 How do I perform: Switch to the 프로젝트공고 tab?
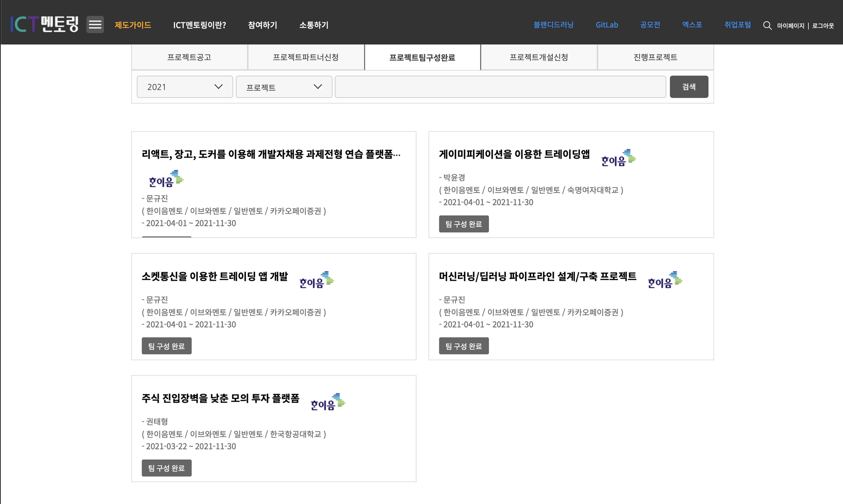click(x=189, y=57)
